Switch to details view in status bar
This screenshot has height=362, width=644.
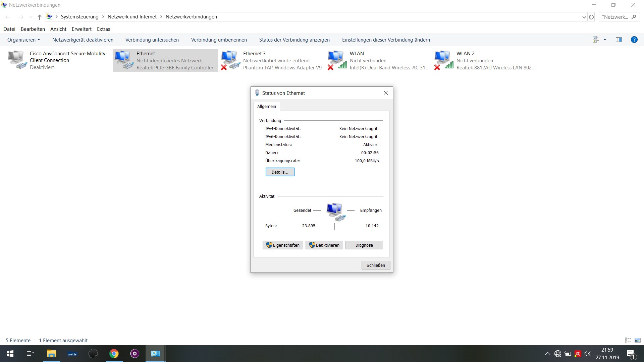click(x=628, y=340)
